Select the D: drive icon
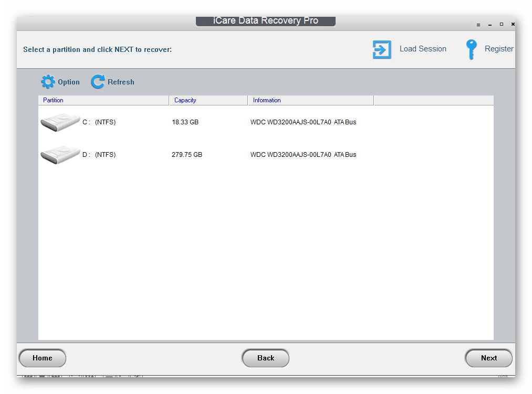 pos(60,155)
